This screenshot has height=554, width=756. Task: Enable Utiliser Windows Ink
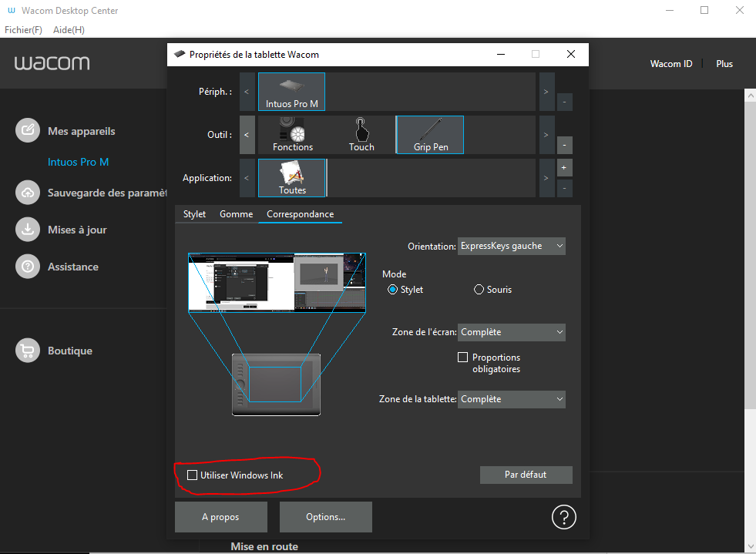[x=192, y=475]
